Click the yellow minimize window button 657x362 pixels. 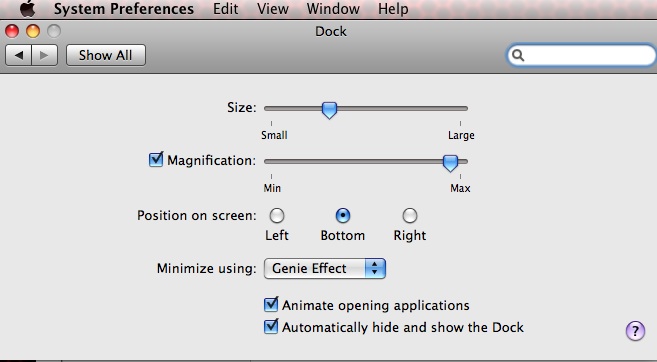point(33,31)
